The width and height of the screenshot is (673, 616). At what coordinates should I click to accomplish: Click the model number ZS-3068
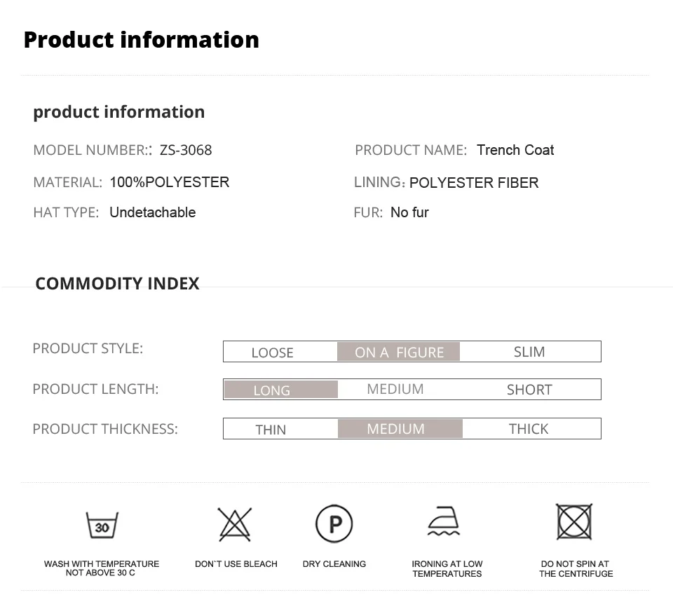pyautogui.click(x=186, y=150)
